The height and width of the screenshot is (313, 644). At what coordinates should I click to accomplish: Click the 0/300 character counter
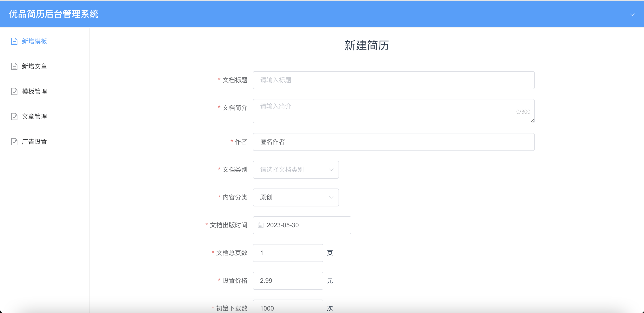pyautogui.click(x=523, y=112)
